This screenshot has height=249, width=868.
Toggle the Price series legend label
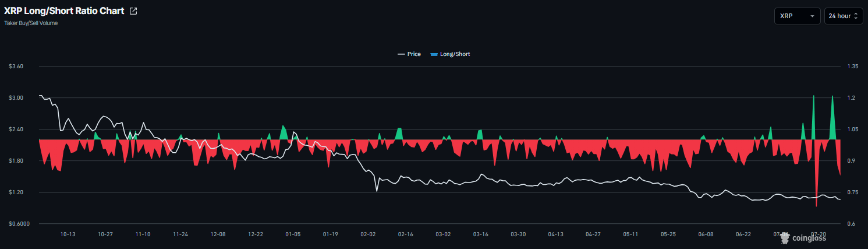click(414, 54)
